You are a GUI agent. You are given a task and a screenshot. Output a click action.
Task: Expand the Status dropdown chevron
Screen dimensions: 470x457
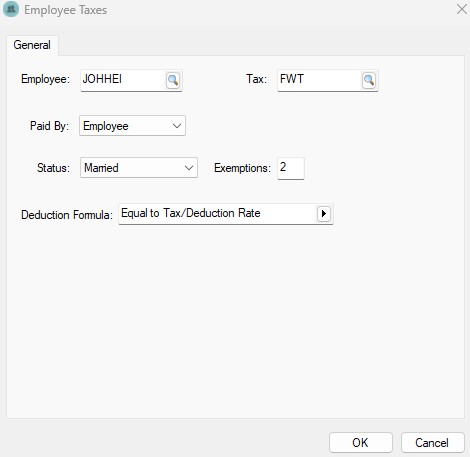pyautogui.click(x=189, y=168)
